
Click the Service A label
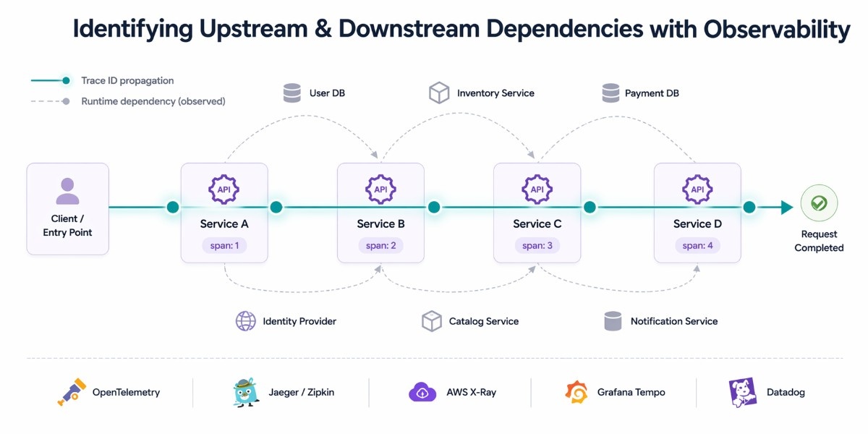[224, 224]
